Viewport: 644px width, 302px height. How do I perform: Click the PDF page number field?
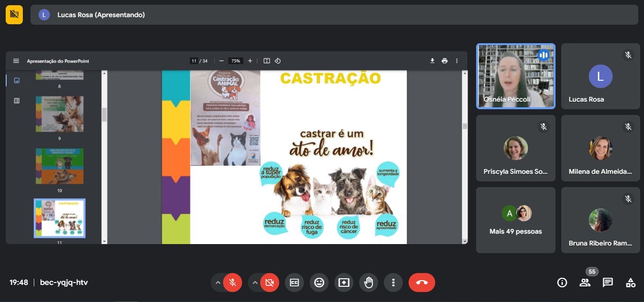[194, 61]
